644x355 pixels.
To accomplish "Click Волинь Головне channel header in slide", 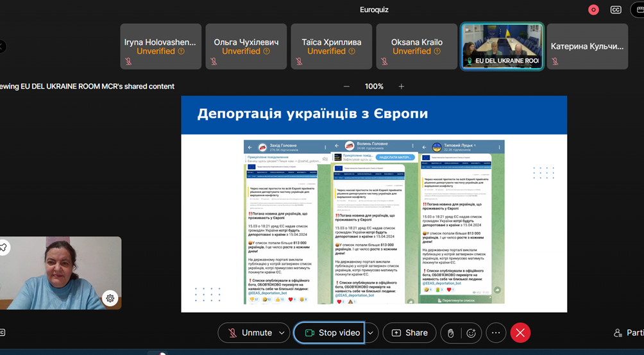I will 375,145.
